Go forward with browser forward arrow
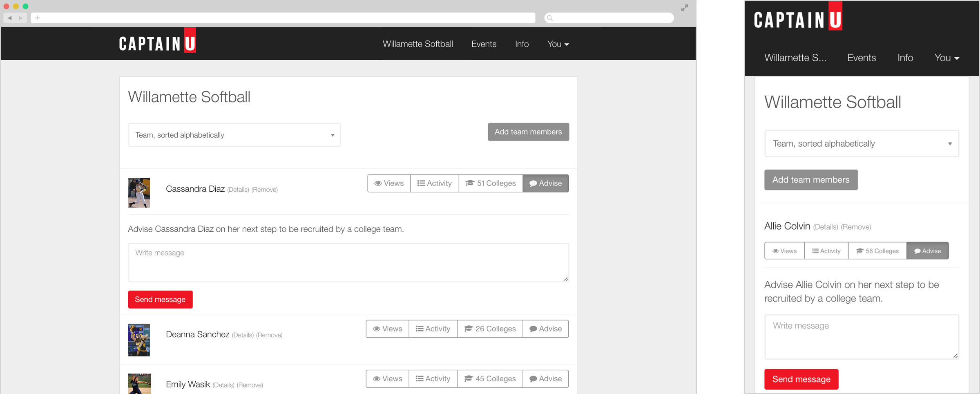 (x=20, y=18)
